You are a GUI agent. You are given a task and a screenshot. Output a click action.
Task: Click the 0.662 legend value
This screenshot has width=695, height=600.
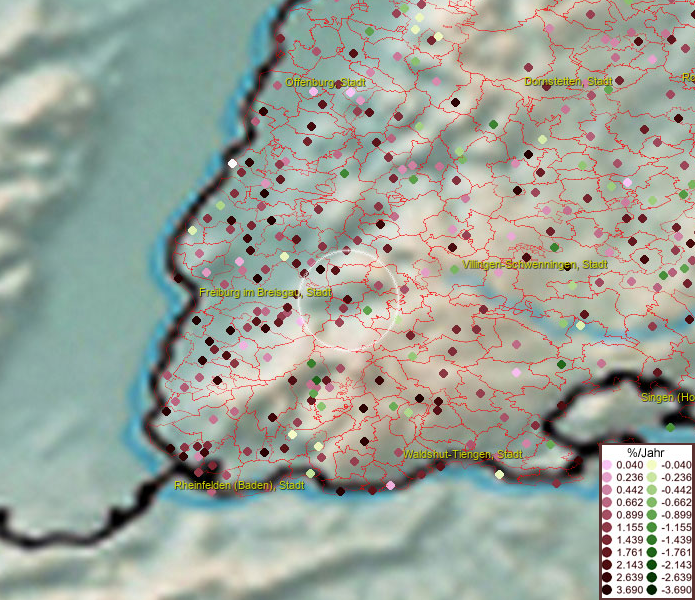pyautogui.click(x=629, y=503)
